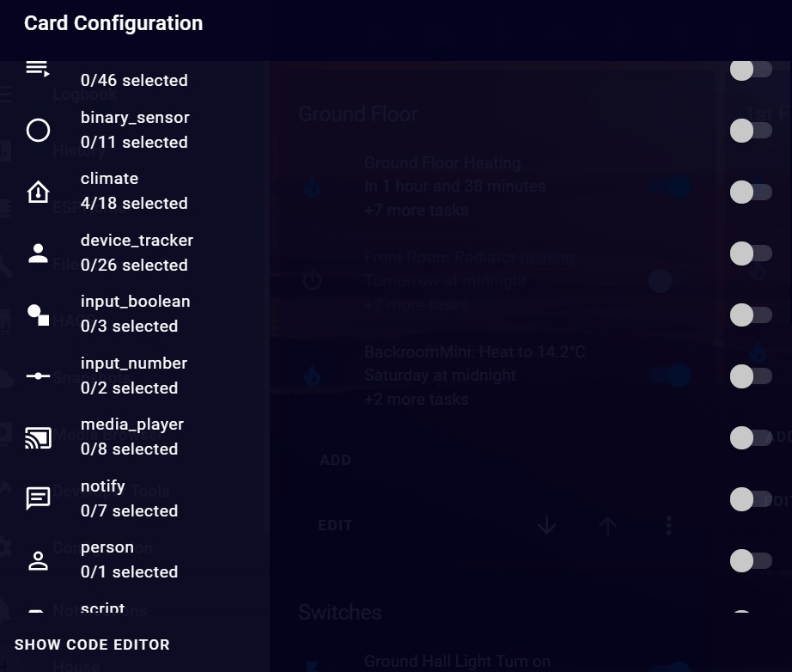792x672 pixels.
Task: Click the down arrow beside EDIT
Action: tap(547, 525)
